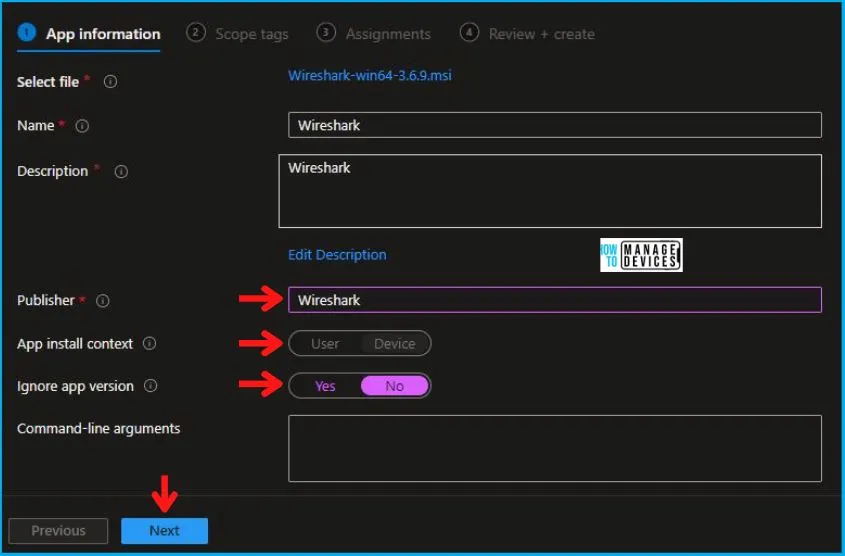
Task: Click the info icon next to Name
Action: [82, 126]
